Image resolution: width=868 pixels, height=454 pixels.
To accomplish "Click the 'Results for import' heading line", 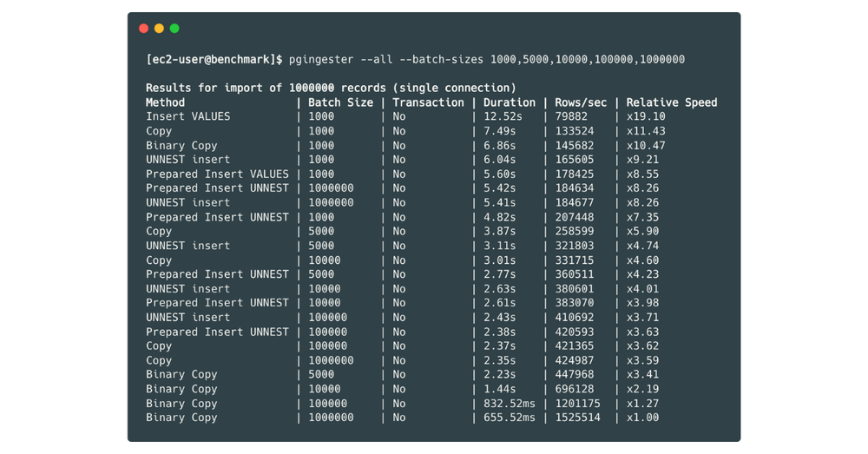I will click(331, 88).
